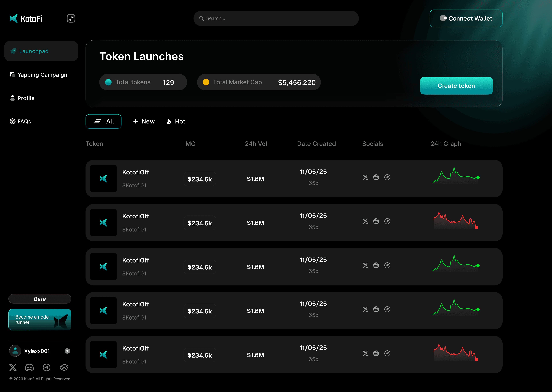Click the Connect Wallet button
This screenshot has width=552, height=392.
[466, 18]
